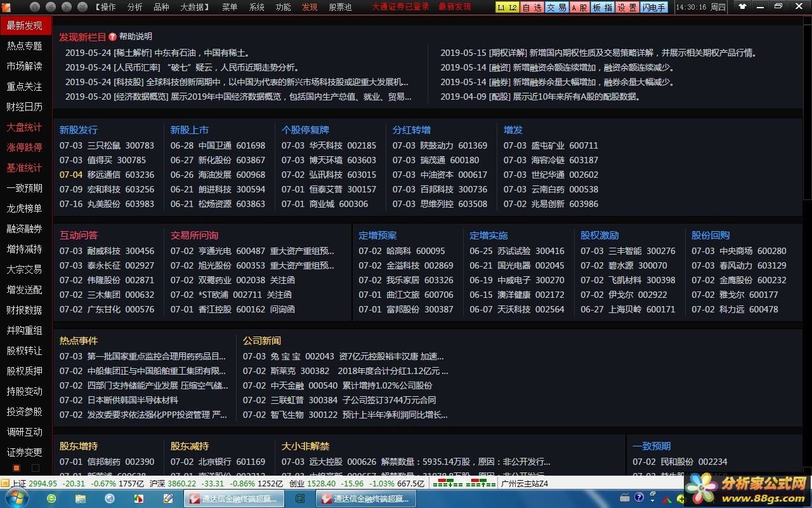The width and height of the screenshot is (812, 508).
Task: Open the 稀土解析 article dated 2019-05-24
Action: pyautogui.click(x=157, y=53)
